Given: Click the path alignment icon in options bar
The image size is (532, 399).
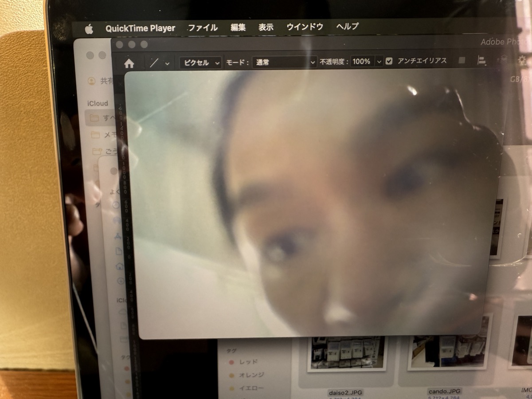Looking at the screenshot, I should [482, 61].
